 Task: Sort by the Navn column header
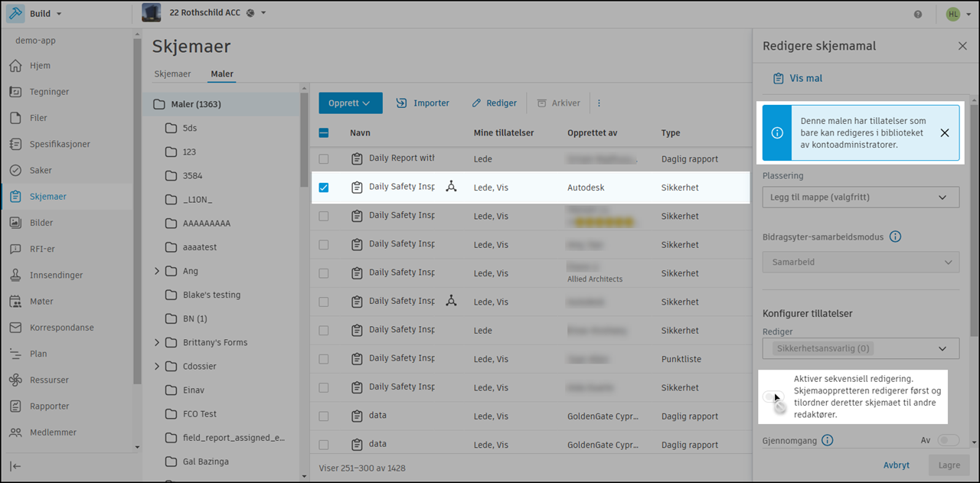pos(360,132)
